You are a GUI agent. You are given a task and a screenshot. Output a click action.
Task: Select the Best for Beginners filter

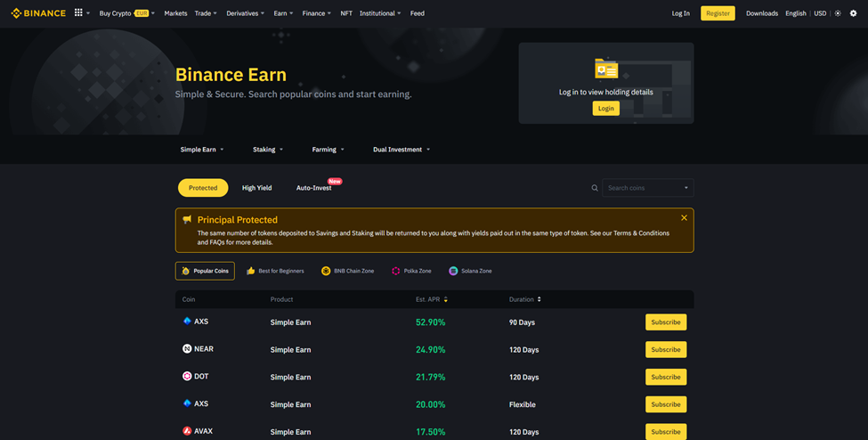coord(275,271)
